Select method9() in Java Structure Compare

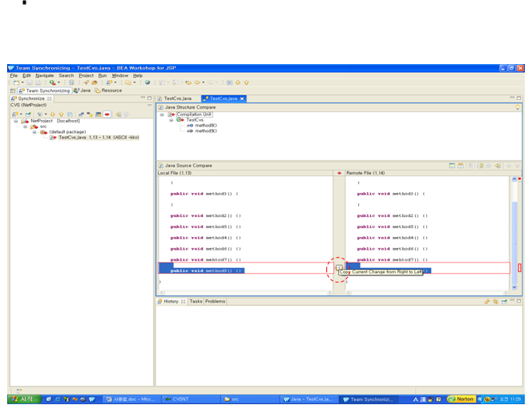(x=206, y=130)
